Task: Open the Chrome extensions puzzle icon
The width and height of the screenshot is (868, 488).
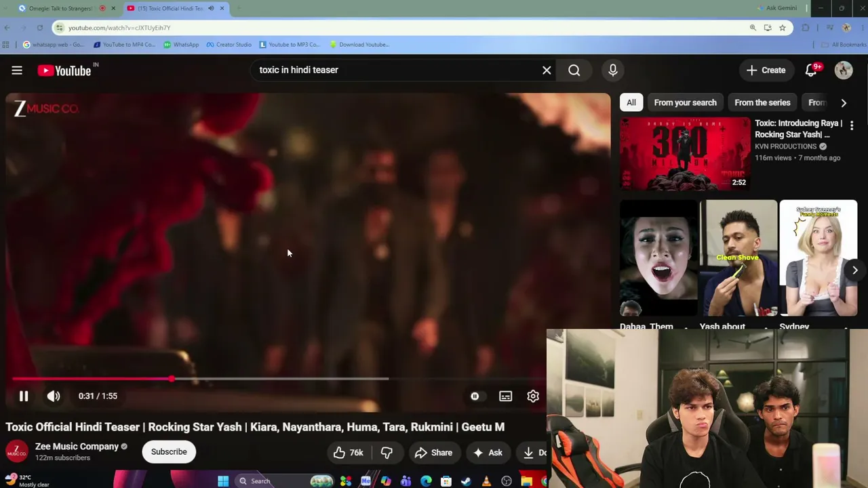Action: [806, 28]
